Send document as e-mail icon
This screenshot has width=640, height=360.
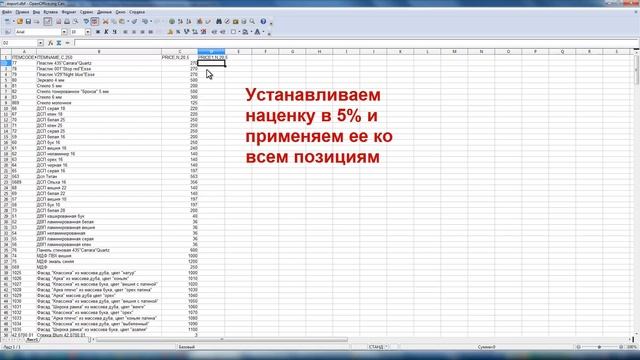click(x=36, y=21)
